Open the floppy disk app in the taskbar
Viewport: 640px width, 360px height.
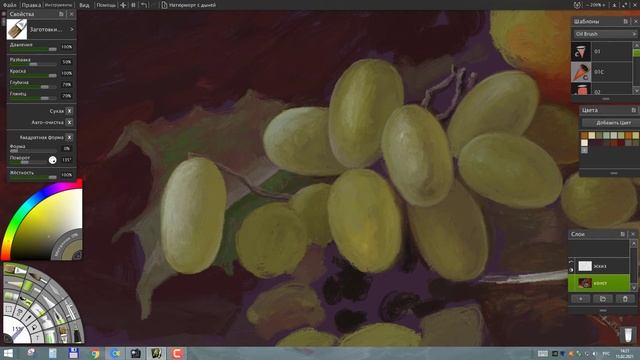coord(73,353)
